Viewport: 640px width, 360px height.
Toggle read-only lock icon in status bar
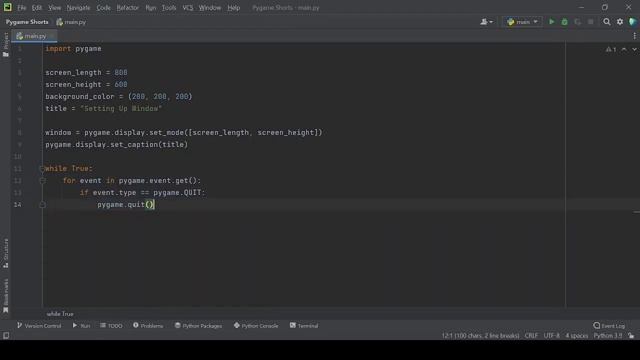click(x=631, y=336)
